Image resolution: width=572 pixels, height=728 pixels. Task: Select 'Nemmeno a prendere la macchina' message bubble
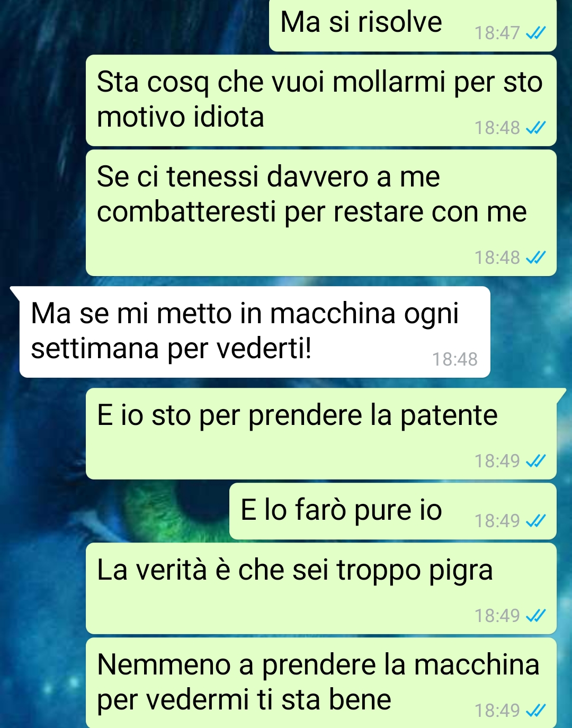(321, 683)
